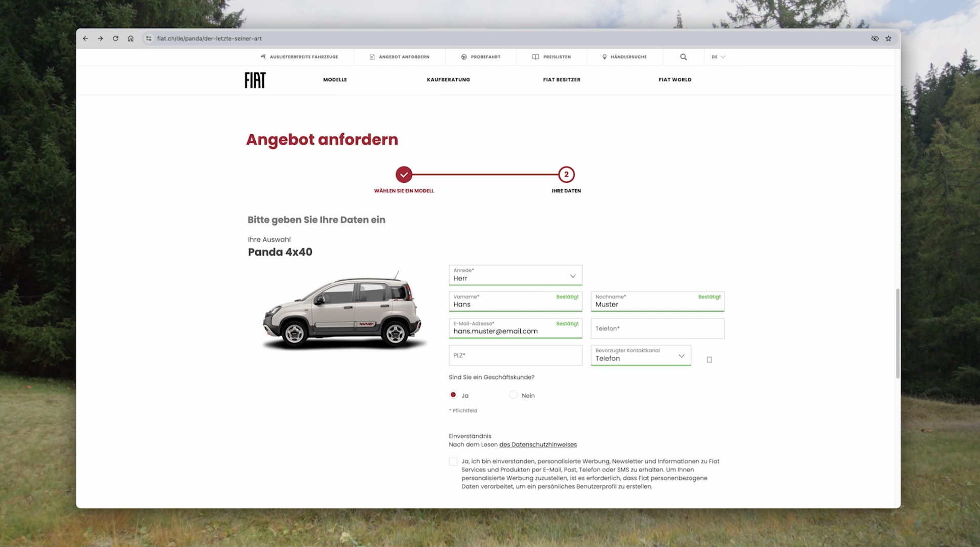Click the browser reload icon
Image resolution: width=980 pixels, height=547 pixels.
[115, 38]
